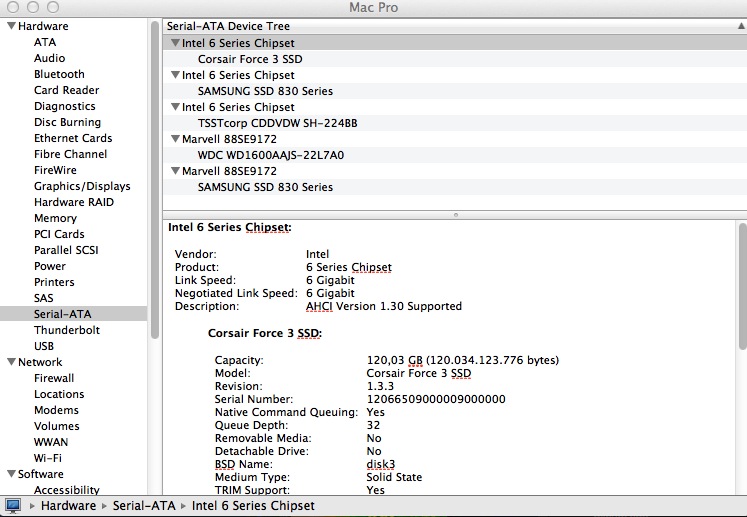Image resolution: width=747 pixels, height=517 pixels.
Task: Open the Diagnostics category
Action: click(65, 106)
